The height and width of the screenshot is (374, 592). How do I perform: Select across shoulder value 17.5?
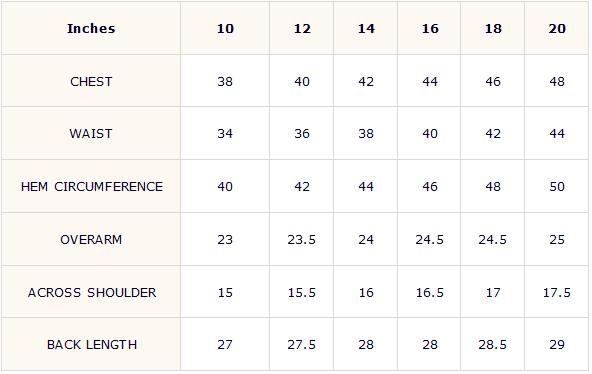tap(557, 292)
